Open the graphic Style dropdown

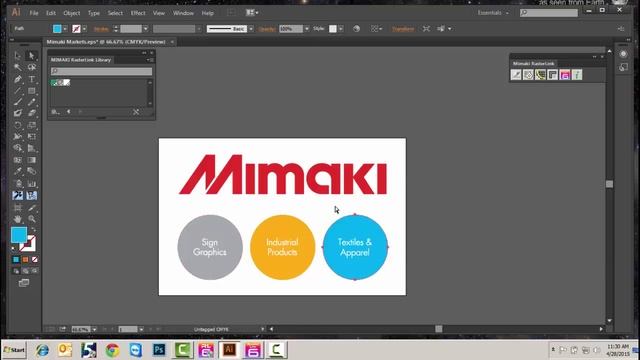point(341,29)
